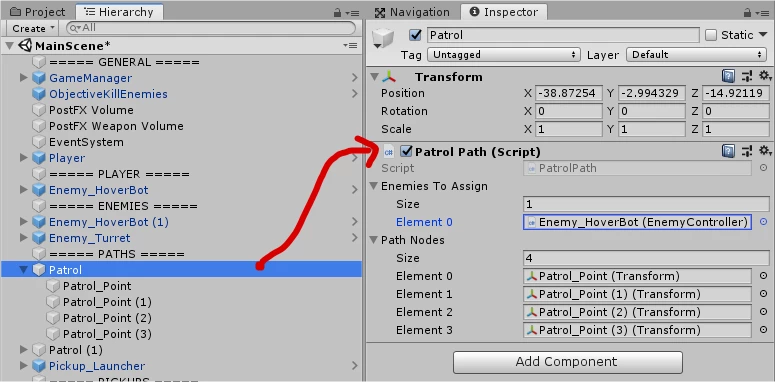This screenshot has height=382, width=775.
Task: Click Position Z value field
Action: [x=735, y=93]
